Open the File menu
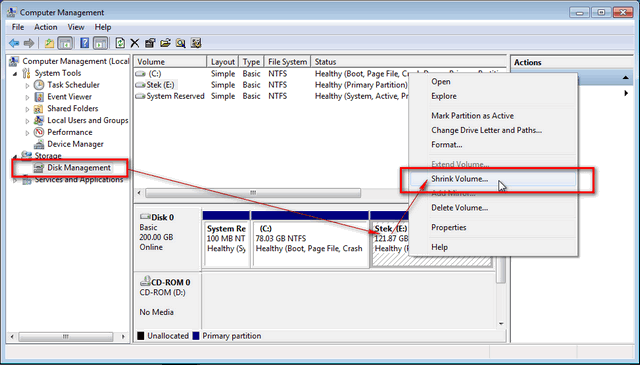The image size is (640, 365). point(18,27)
